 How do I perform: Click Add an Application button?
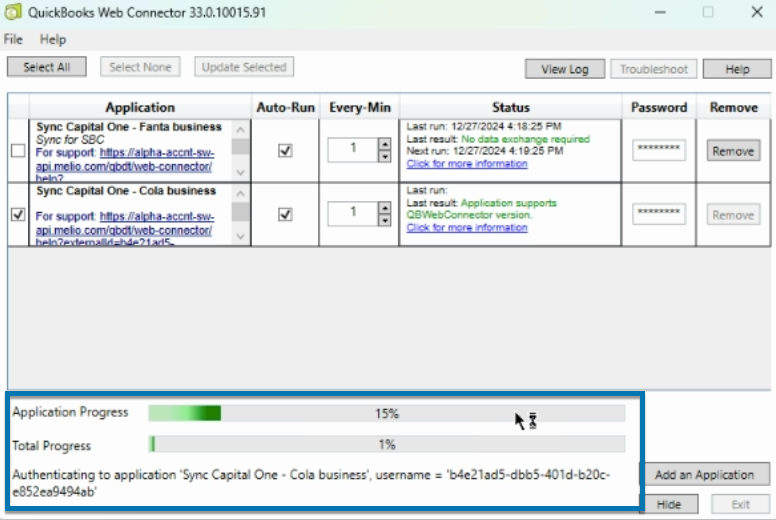[x=705, y=475]
